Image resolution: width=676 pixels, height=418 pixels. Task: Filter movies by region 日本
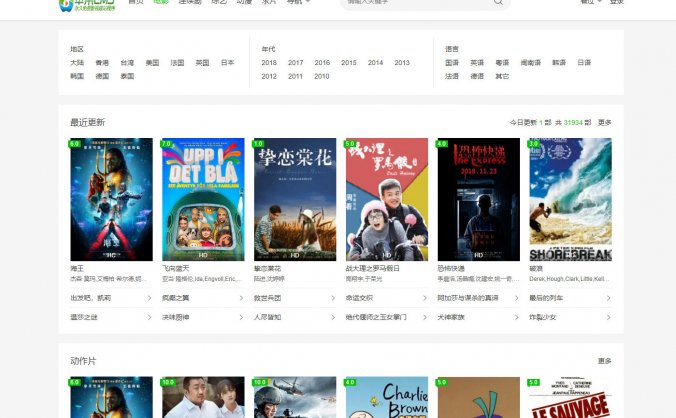[x=227, y=62]
